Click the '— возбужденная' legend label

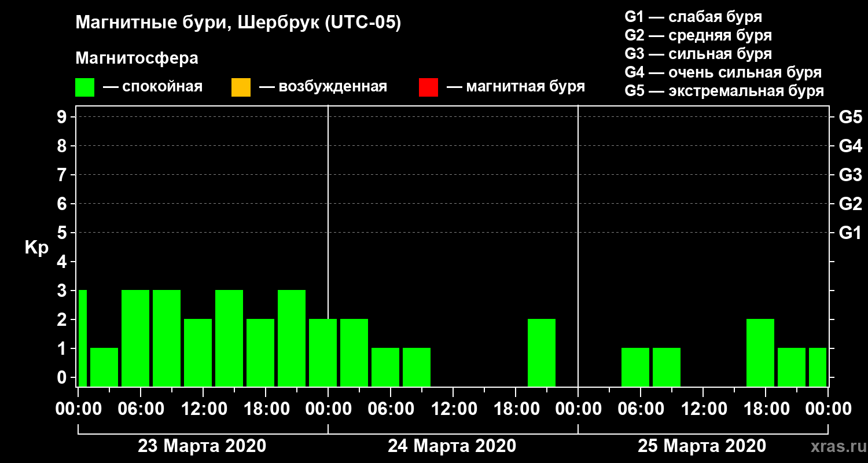tap(323, 87)
